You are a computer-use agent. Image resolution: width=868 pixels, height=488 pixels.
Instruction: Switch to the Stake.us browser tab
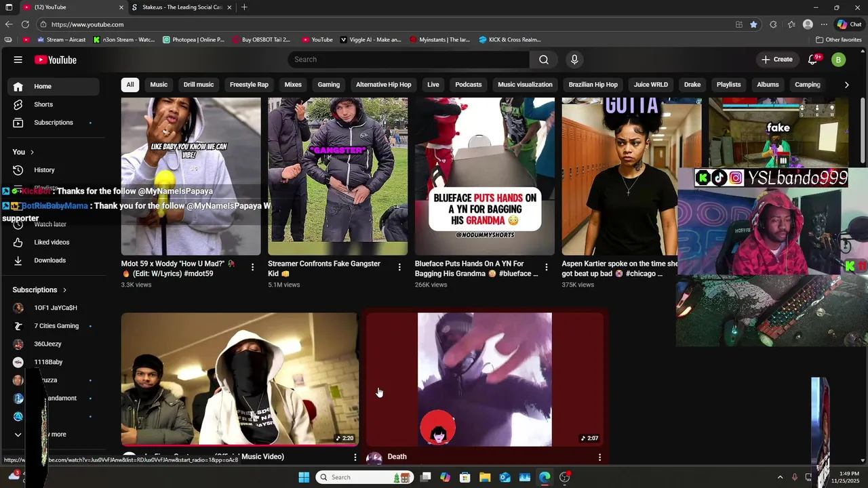click(x=182, y=7)
